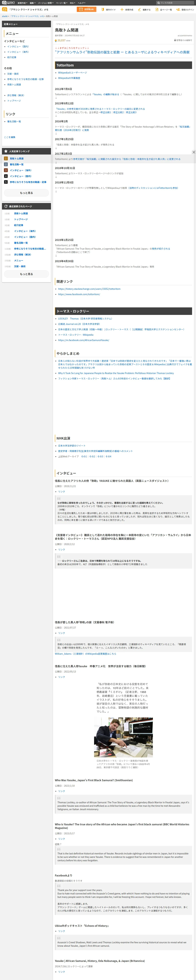196x980 pixels.
Task: Open インタビュー（国内） in the メニュー sidebar
Action: [x=18, y=46]
